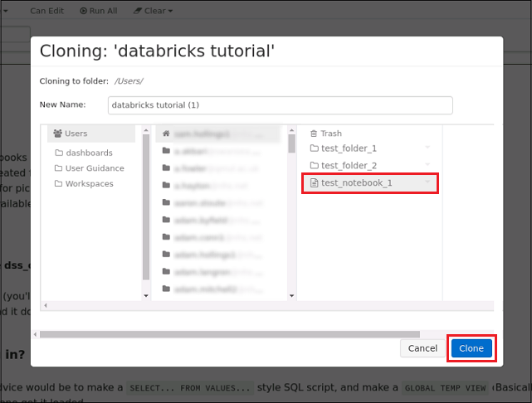The width and height of the screenshot is (532, 403).
Task: Open the Trash entry
Action: pyautogui.click(x=326, y=134)
